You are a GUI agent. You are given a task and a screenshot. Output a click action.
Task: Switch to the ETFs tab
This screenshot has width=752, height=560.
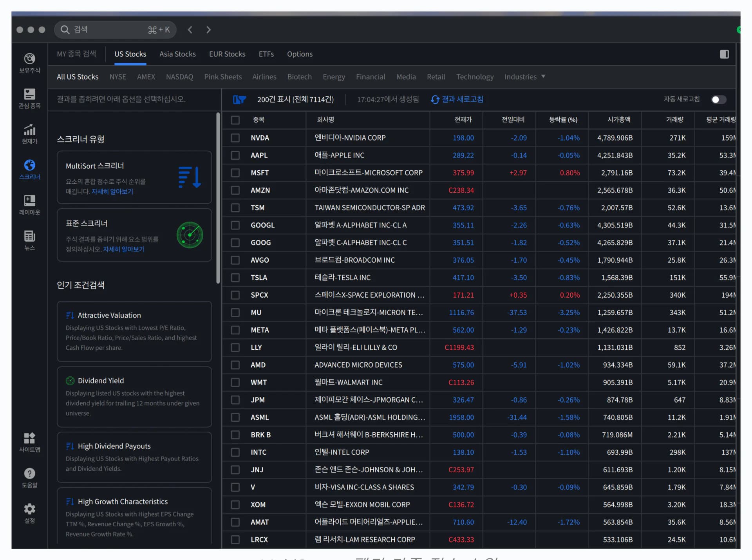[266, 54]
